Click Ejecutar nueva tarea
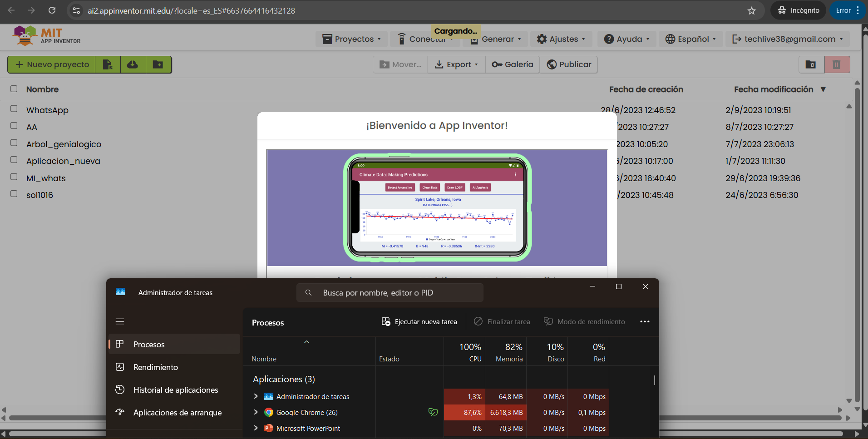Screen dimensions: 868x439 (419, 321)
